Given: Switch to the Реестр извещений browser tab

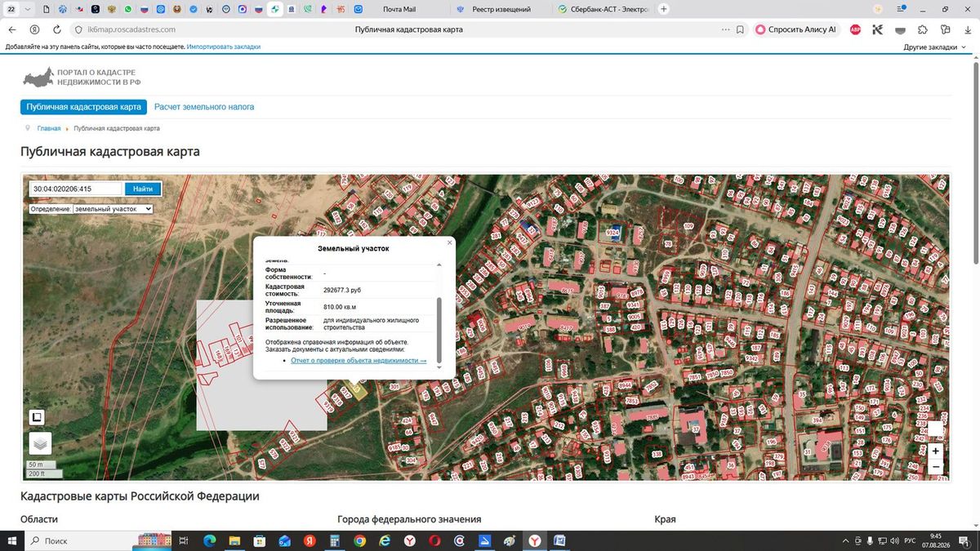Looking at the screenshot, I should click(x=501, y=9).
